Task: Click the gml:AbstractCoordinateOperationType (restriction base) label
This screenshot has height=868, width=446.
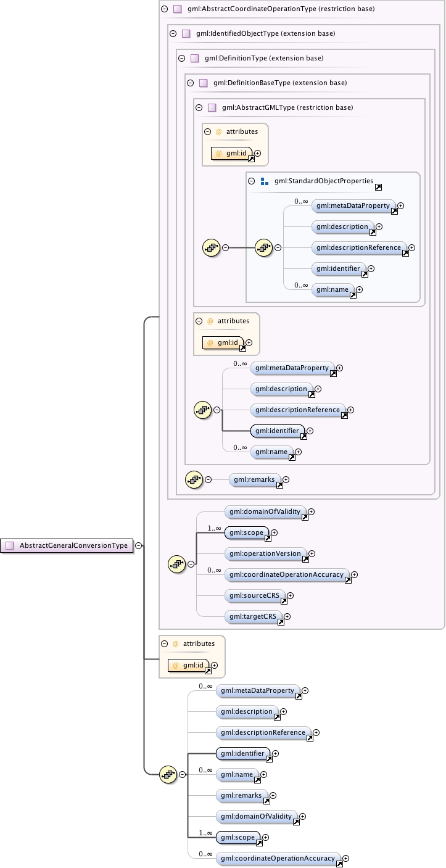Action: [281, 9]
